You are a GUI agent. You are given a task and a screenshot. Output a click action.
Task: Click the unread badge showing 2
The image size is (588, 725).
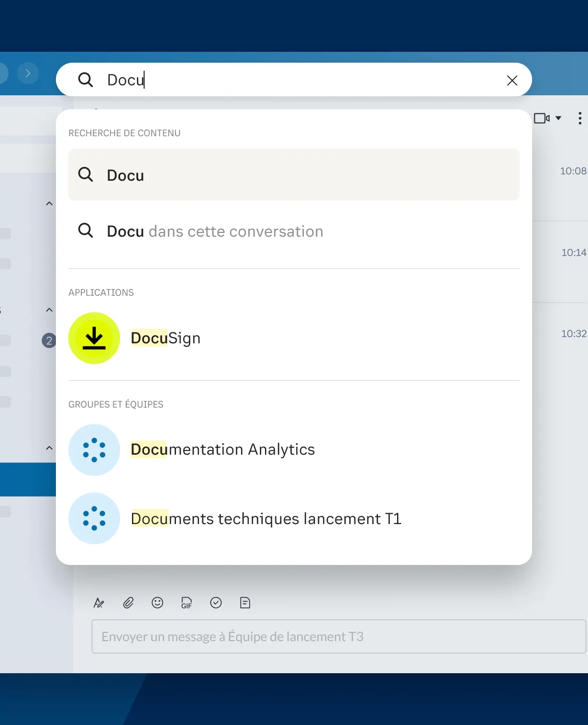(x=48, y=340)
